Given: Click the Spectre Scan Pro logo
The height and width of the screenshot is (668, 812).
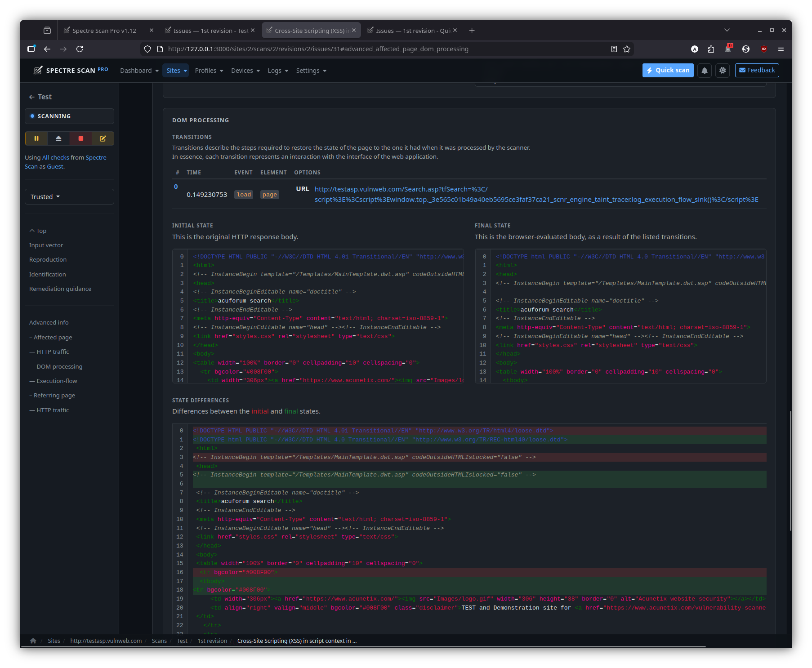Looking at the screenshot, I should pos(71,70).
